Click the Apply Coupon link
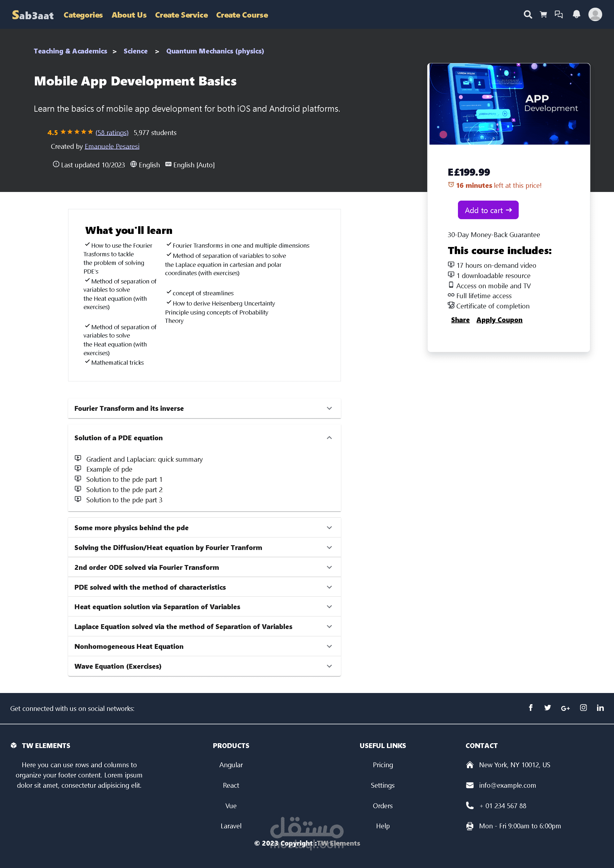614x868 pixels. click(499, 320)
